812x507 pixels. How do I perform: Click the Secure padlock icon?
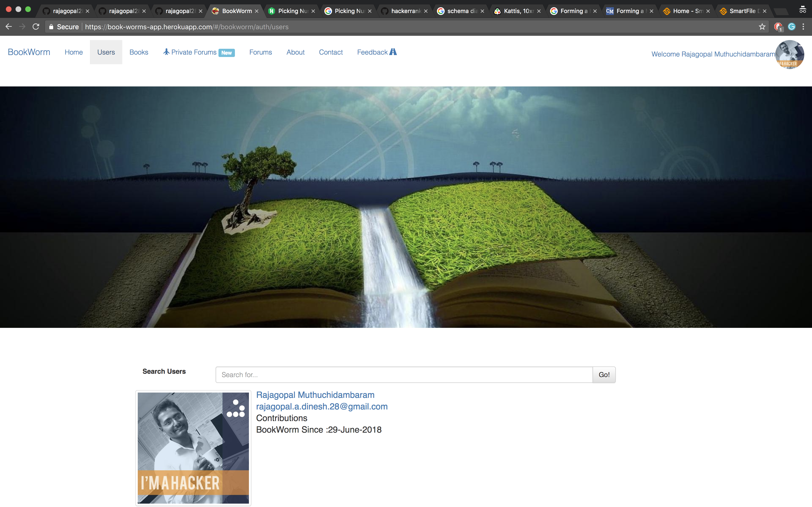51,27
